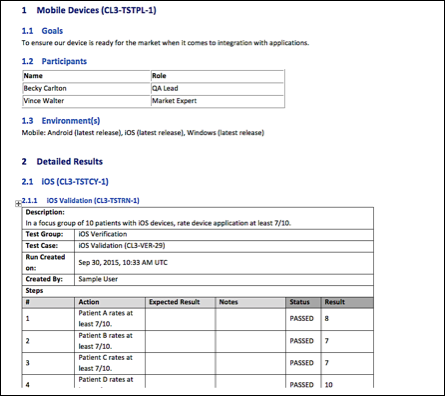Click the 'Description:' label
The width and height of the screenshot is (445, 396).
pos(45,212)
